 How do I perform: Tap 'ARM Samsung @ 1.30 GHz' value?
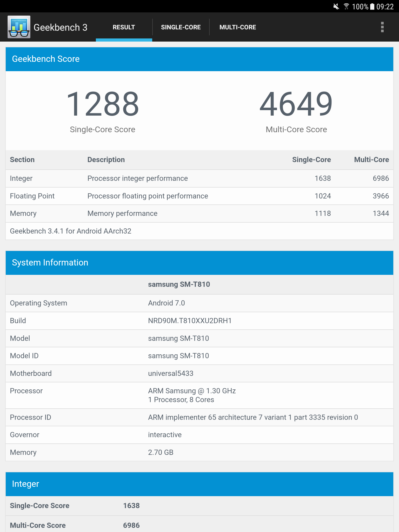point(192,391)
